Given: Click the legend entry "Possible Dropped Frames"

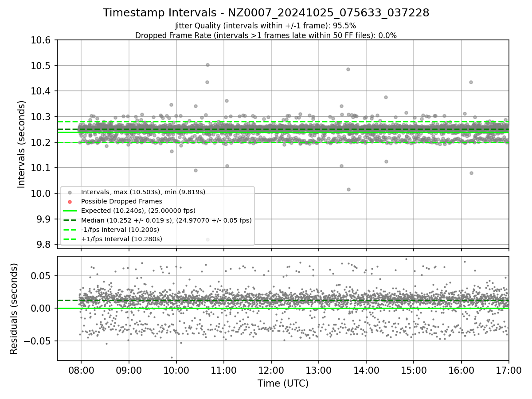Looking at the screenshot, I should pos(121,201).
